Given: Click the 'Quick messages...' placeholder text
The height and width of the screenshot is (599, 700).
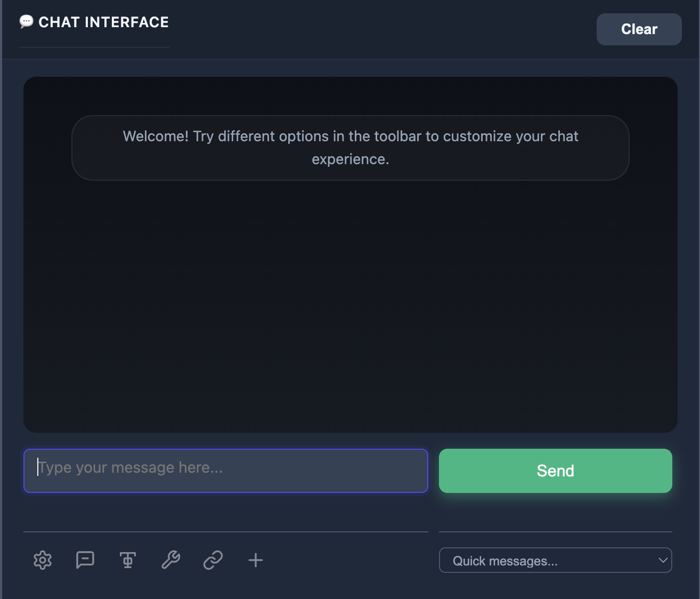Looking at the screenshot, I should click(x=505, y=561).
